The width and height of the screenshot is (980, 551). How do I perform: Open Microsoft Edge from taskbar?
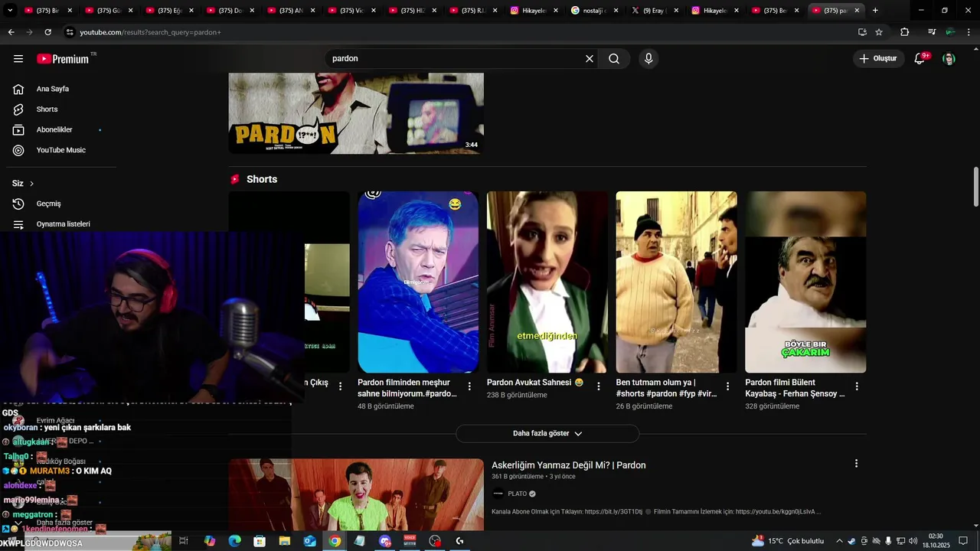[235, 541]
